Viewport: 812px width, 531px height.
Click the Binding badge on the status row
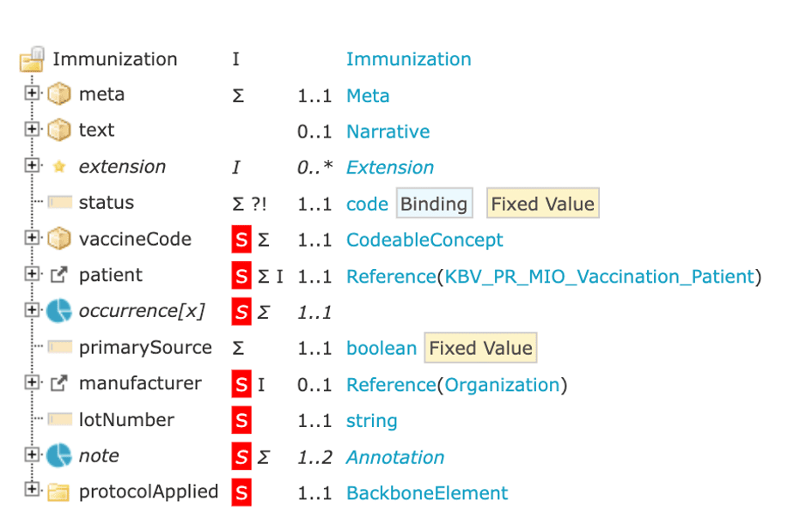pos(434,204)
